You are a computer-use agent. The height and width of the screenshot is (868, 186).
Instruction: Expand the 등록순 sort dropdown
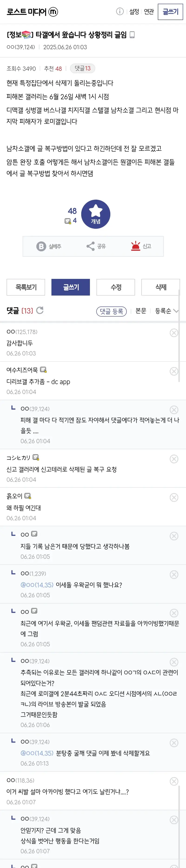pos(166,311)
